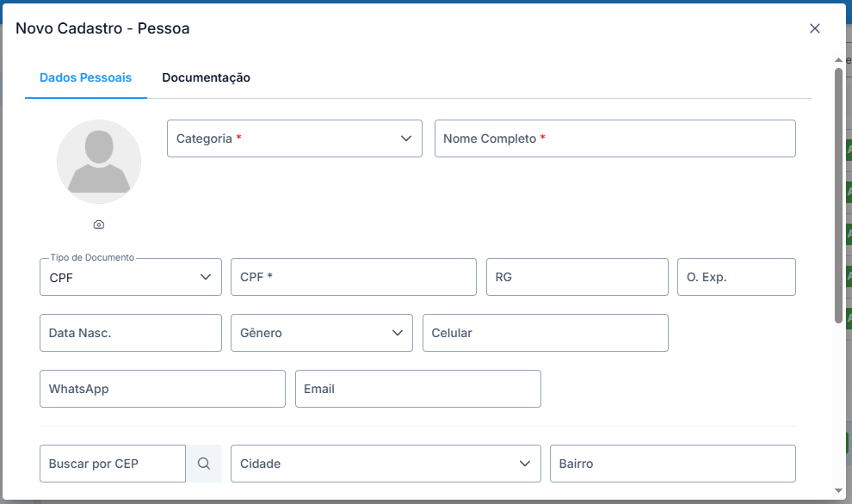Image resolution: width=852 pixels, height=504 pixels.
Task: Focus the Data Nasc. field
Action: point(131,333)
